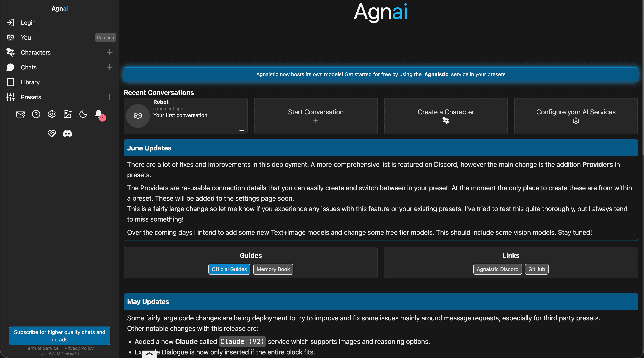The image size is (644, 358).
Task: Click the Library book icon
Action: (10, 82)
